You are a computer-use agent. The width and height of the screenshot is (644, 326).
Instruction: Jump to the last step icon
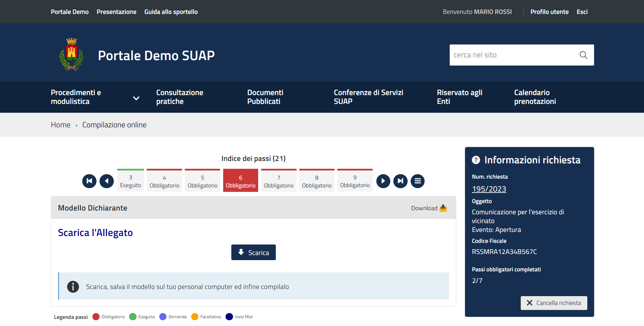tap(400, 181)
